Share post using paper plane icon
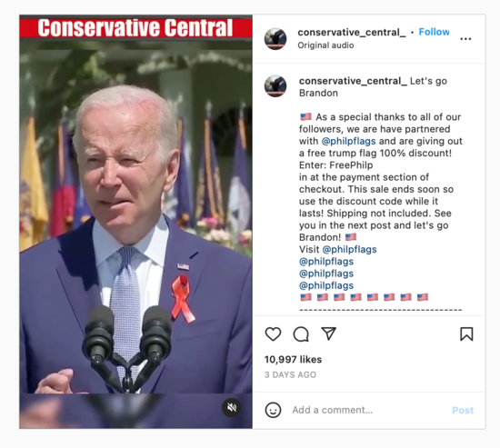This screenshot has width=500, height=448. coord(328,334)
